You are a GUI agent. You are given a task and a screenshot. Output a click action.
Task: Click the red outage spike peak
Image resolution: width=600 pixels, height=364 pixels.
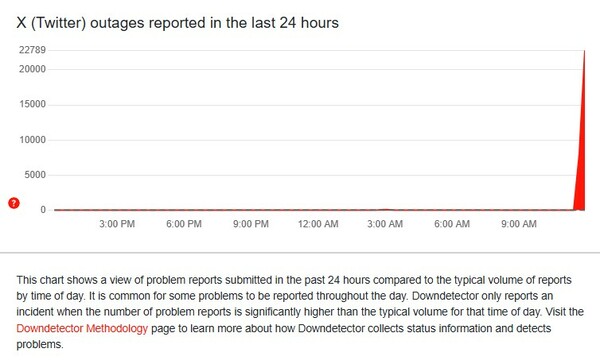tap(584, 51)
